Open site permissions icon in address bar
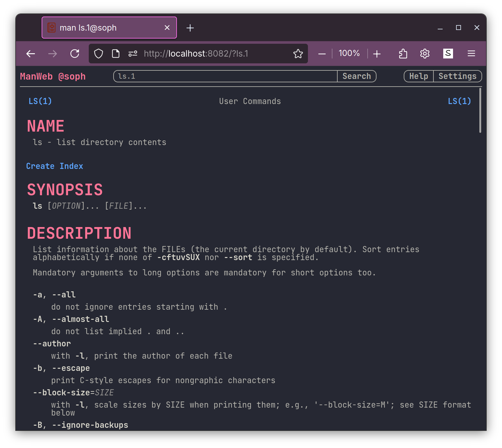This screenshot has width=502, height=448. pos(133,54)
